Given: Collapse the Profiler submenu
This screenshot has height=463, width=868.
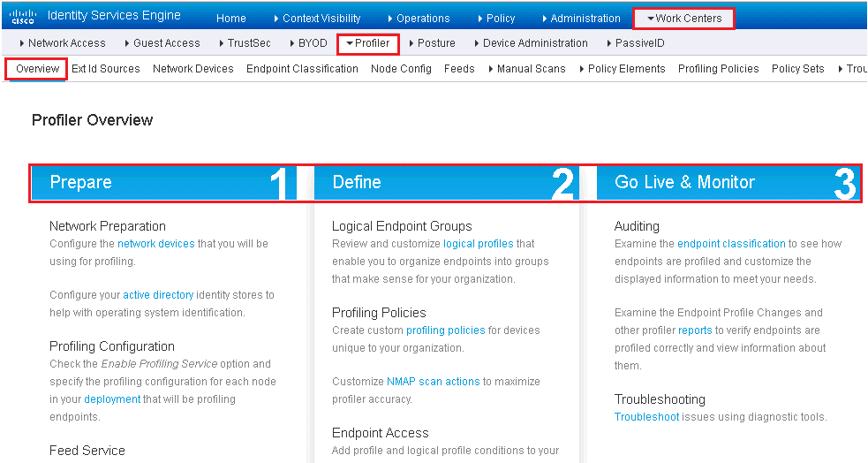Looking at the screenshot, I should click(367, 43).
